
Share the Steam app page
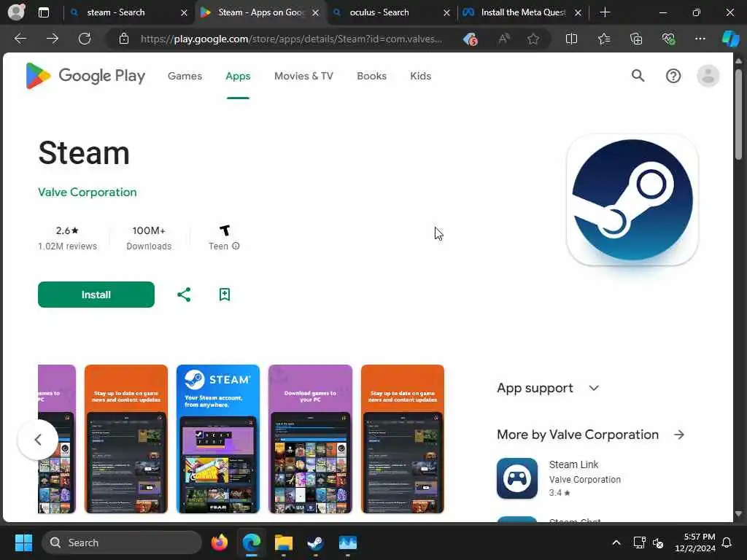184,295
